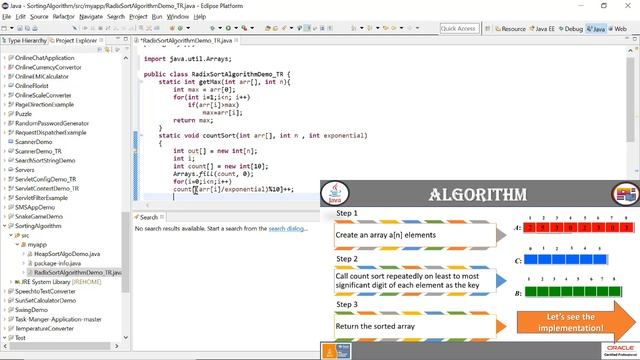Select the TemperatureConverter project
Screen dimensions: 640x360
pyautogui.click(x=44, y=329)
